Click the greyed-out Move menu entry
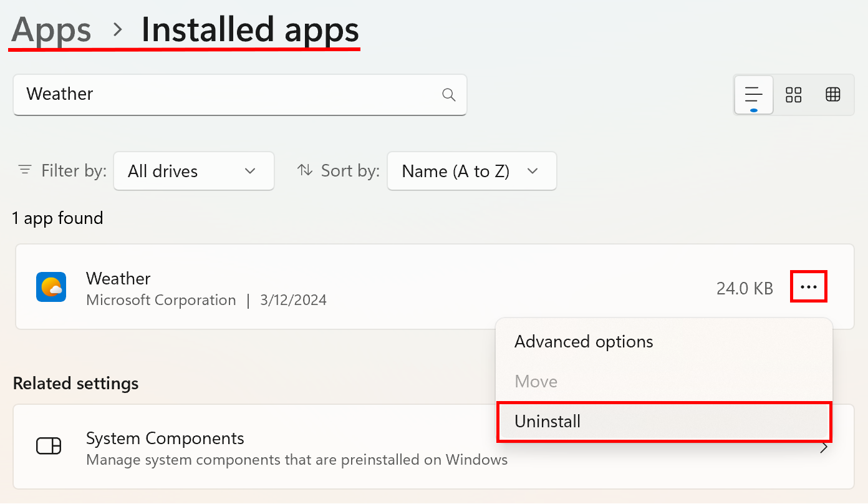Image resolution: width=868 pixels, height=504 pixels. tap(536, 382)
